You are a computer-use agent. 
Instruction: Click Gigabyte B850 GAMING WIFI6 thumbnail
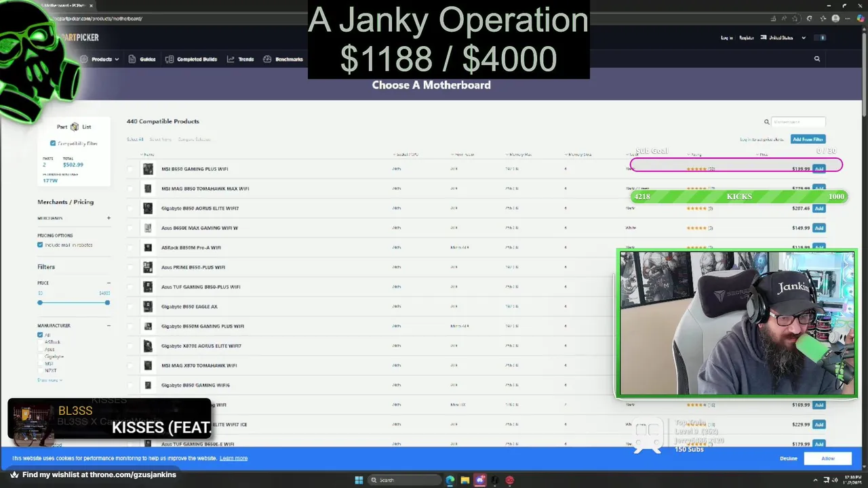(148, 385)
